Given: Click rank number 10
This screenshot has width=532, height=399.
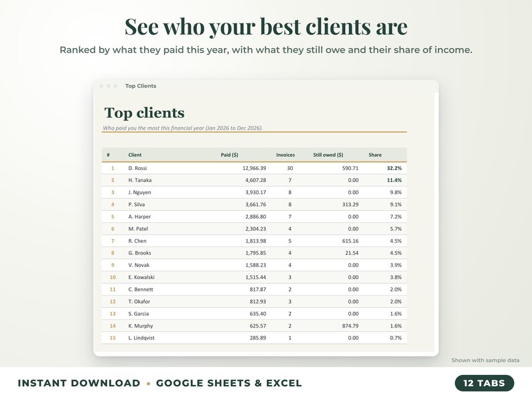Looking at the screenshot, I should pyautogui.click(x=113, y=277).
